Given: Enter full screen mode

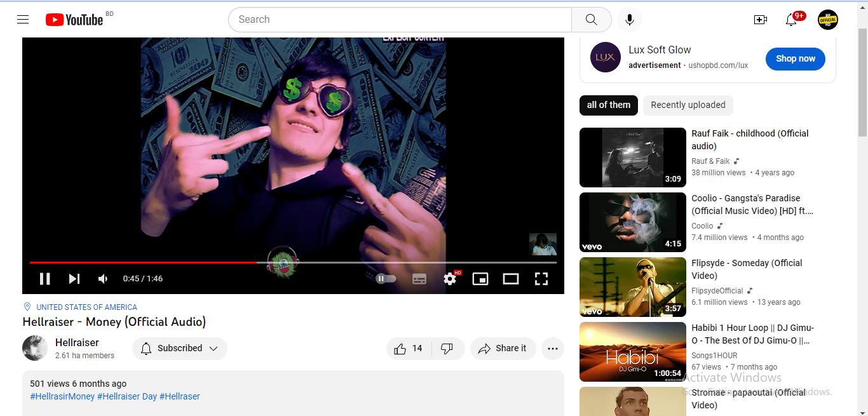Looking at the screenshot, I should point(541,279).
